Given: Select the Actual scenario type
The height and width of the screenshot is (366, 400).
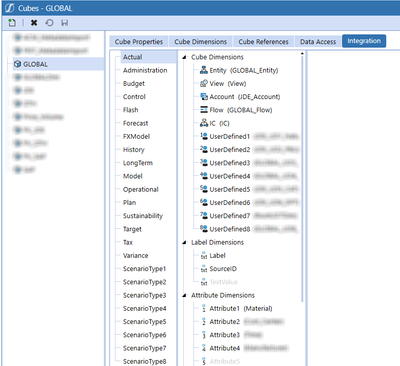Looking at the screenshot, I should [x=149, y=57].
